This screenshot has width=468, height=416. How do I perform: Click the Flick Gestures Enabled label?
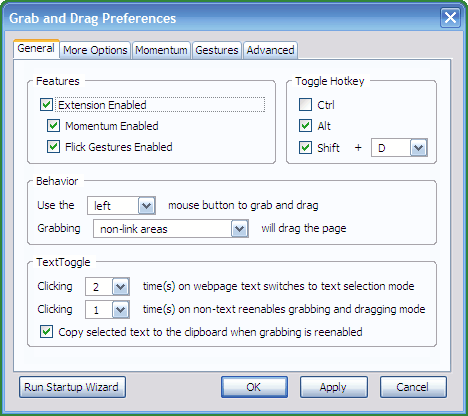pyautogui.click(x=119, y=147)
